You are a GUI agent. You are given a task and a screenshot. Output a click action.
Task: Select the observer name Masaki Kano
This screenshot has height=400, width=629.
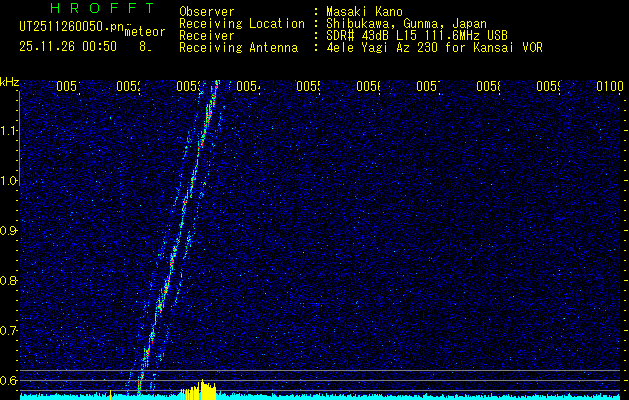pos(364,12)
